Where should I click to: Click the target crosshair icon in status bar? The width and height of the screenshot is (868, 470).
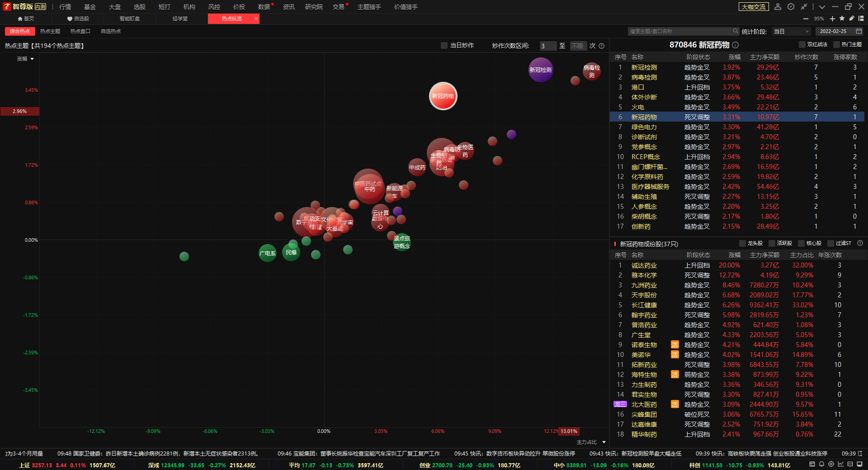831,464
